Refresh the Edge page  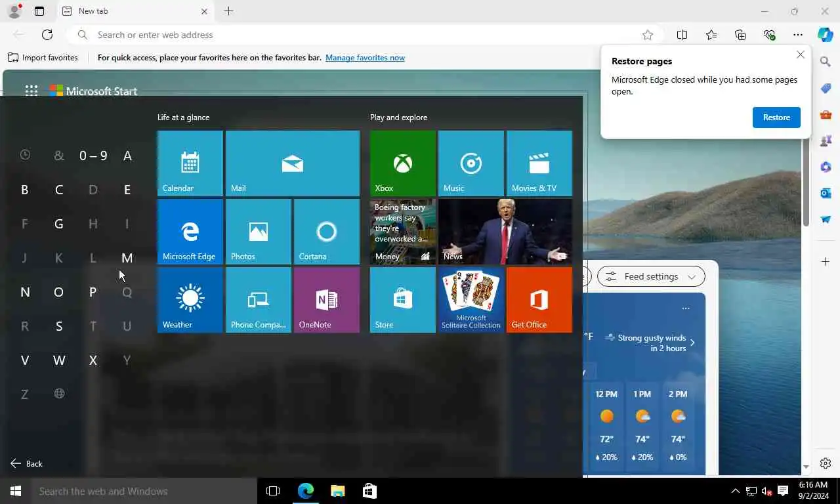click(x=47, y=35)
